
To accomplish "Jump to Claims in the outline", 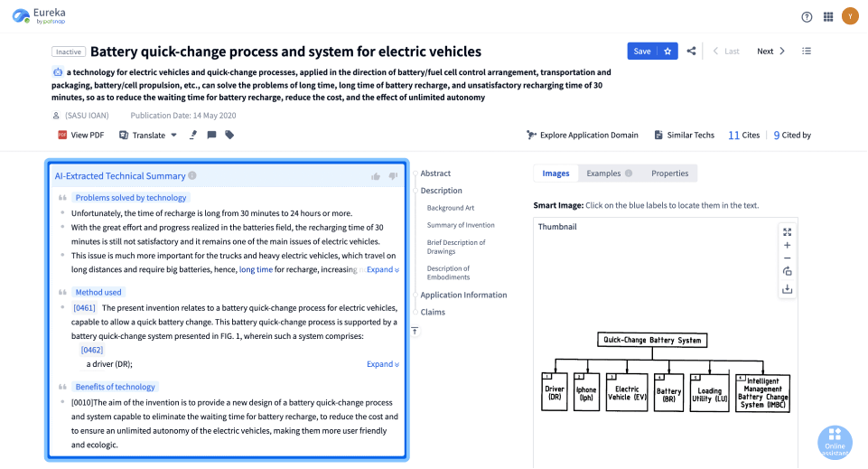I will [433, 313].
